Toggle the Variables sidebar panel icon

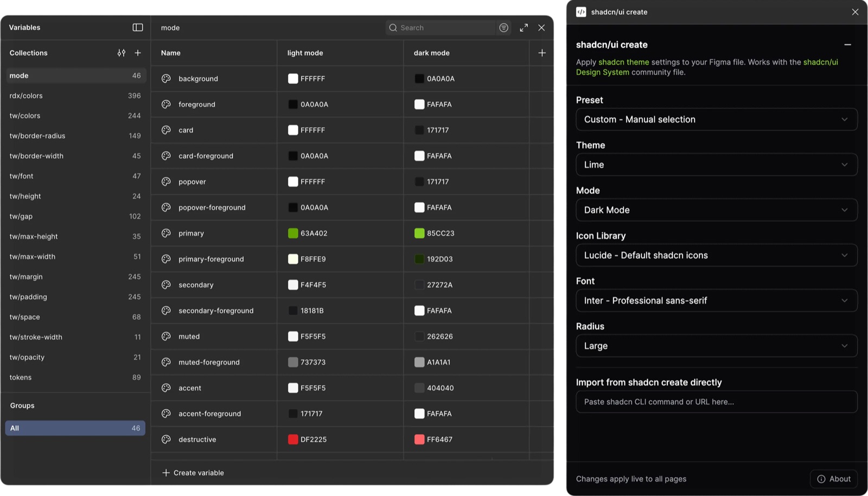(138, 27)
